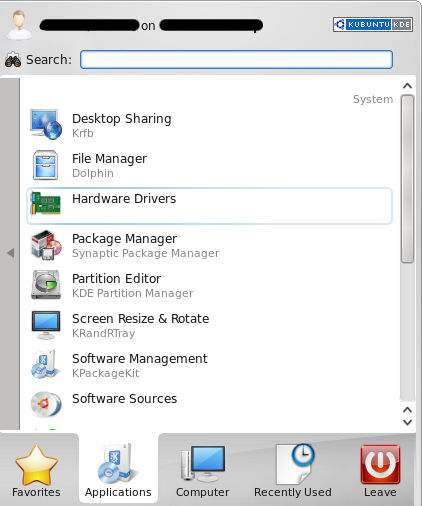The width and height of the screenshot is (422, 506).
Task: Click the Recently Used clock document icon
Action: (x=295, y=464)
